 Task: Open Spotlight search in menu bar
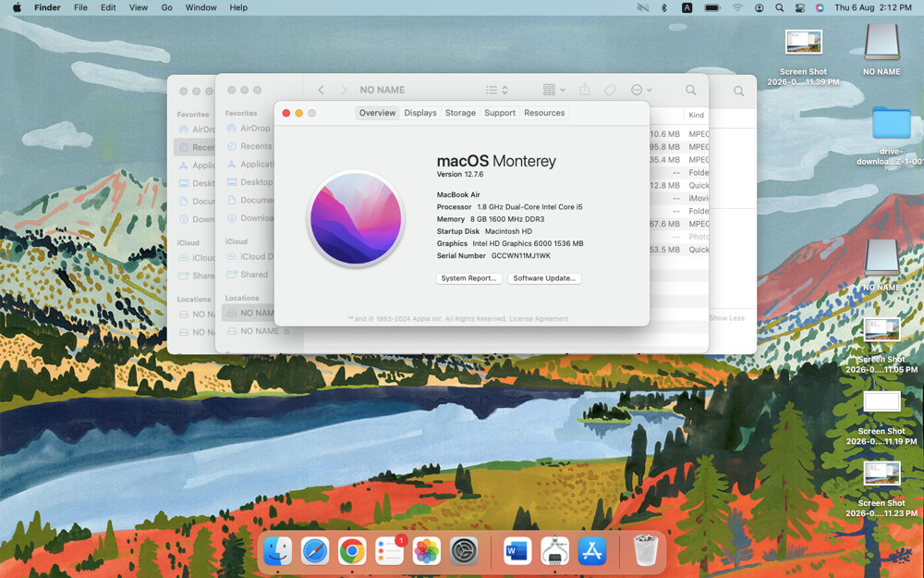click(x=780, y=7)
